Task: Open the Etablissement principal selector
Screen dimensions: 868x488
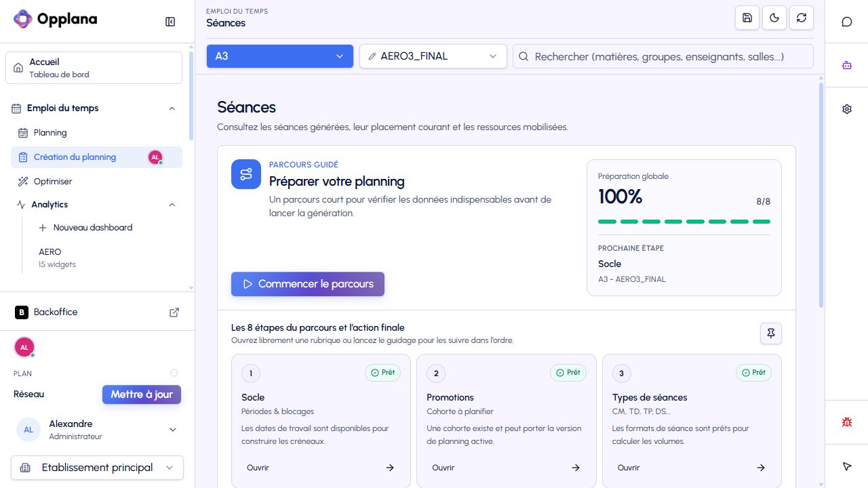Action: click(x=98, y=468)
